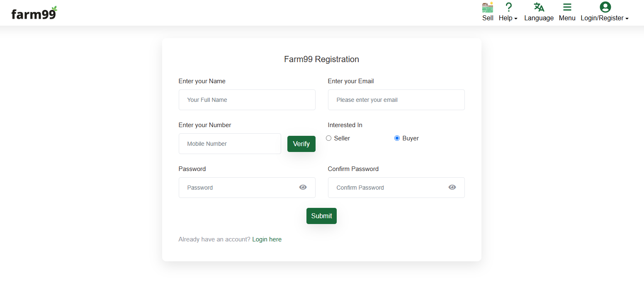Expand the Help dropdown arrow

(x=516, y=19)
